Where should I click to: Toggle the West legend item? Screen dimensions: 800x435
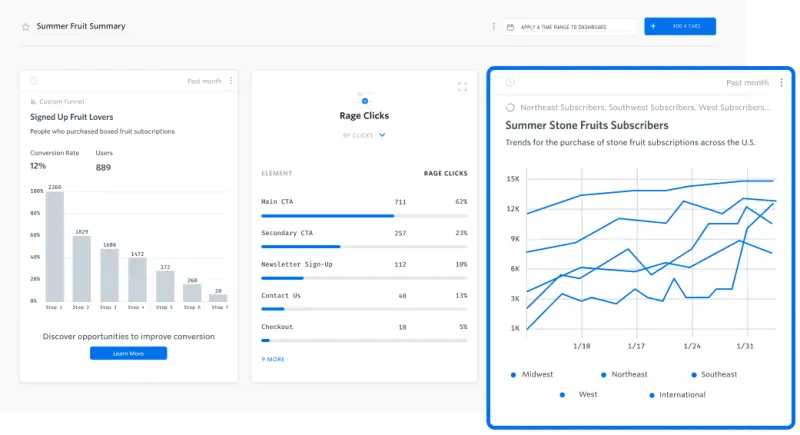578,395
